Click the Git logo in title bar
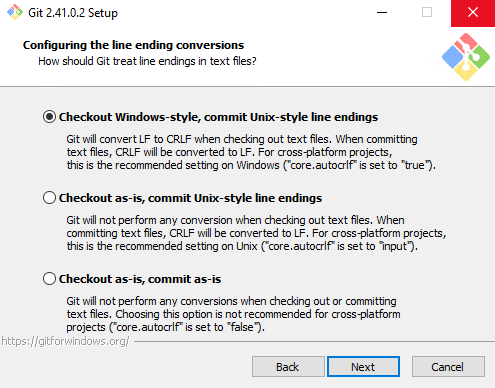The width and height of the screenshot is (495, 388). point(15,13)
